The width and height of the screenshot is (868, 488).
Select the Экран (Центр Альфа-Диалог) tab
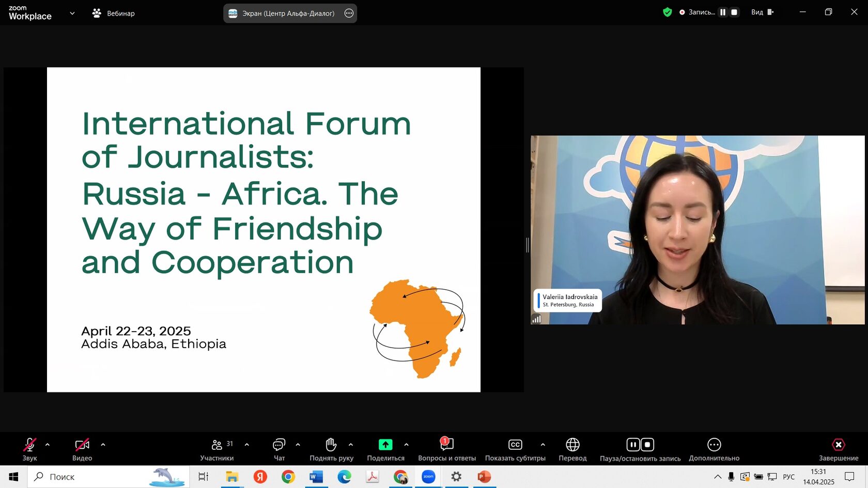tap(290, 13)
